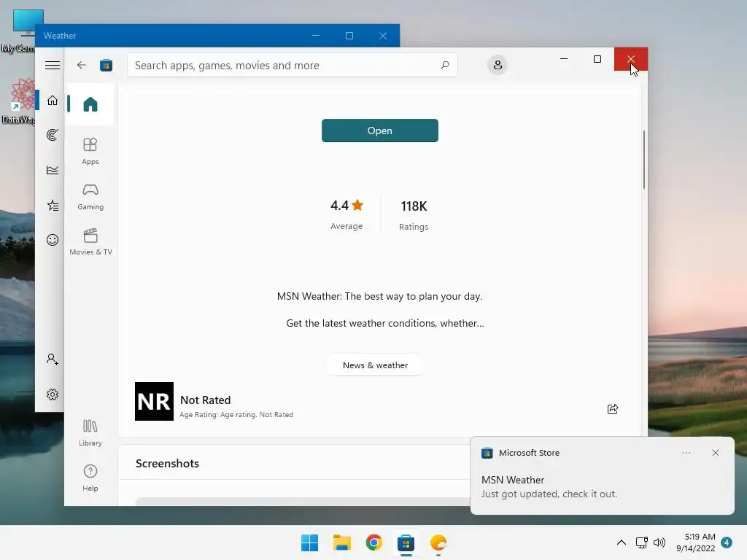The height and width of the screenshot is (560, 747).
Task: Open the Weather app hamburger menu
Action: [53, 65]
